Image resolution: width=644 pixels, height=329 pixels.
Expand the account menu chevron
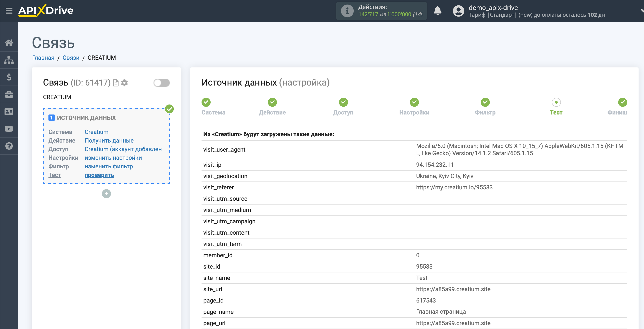tap(642, 11)
